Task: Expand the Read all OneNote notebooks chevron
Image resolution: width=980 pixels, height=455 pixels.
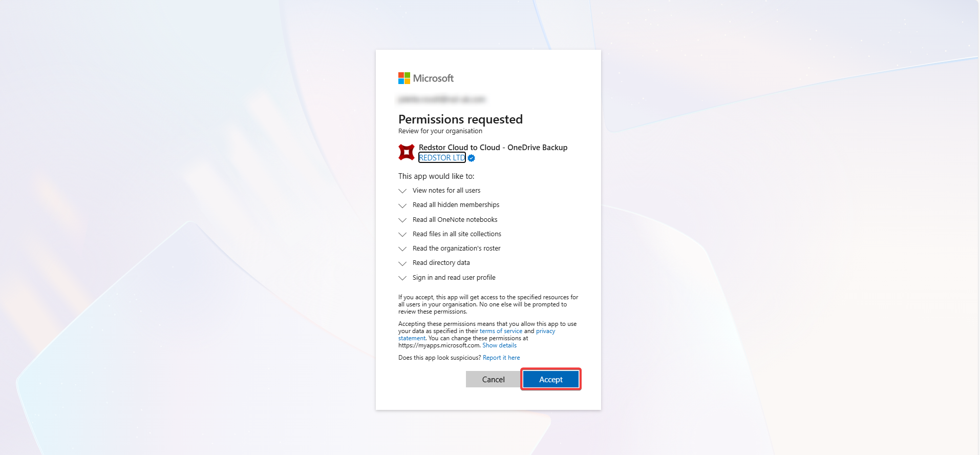Action: 402,220
